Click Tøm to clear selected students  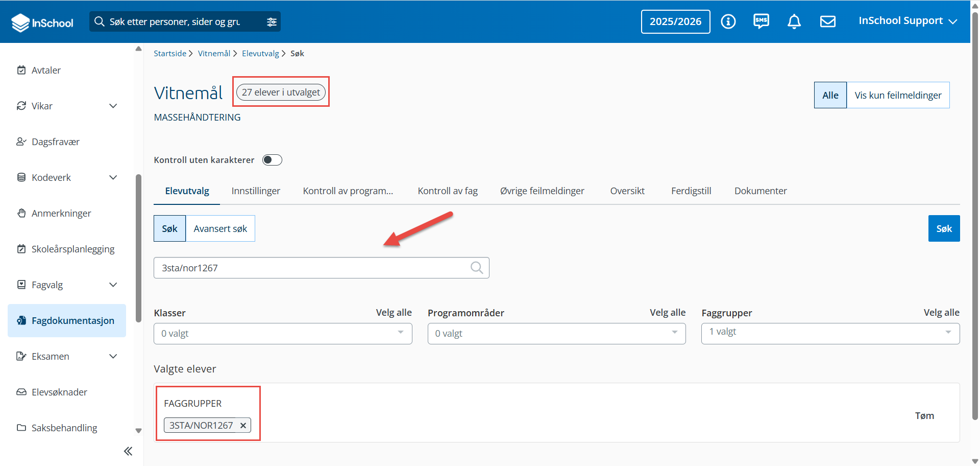tap(924, 415)
